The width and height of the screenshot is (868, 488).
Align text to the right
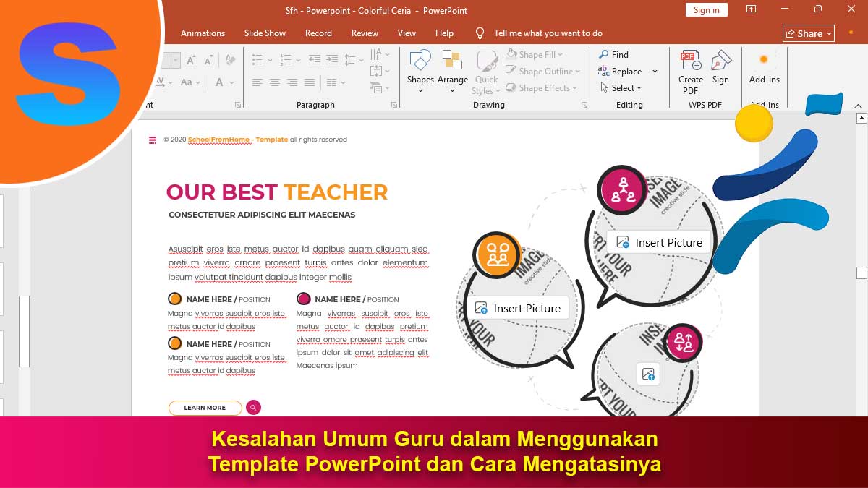tap(292, 82)
